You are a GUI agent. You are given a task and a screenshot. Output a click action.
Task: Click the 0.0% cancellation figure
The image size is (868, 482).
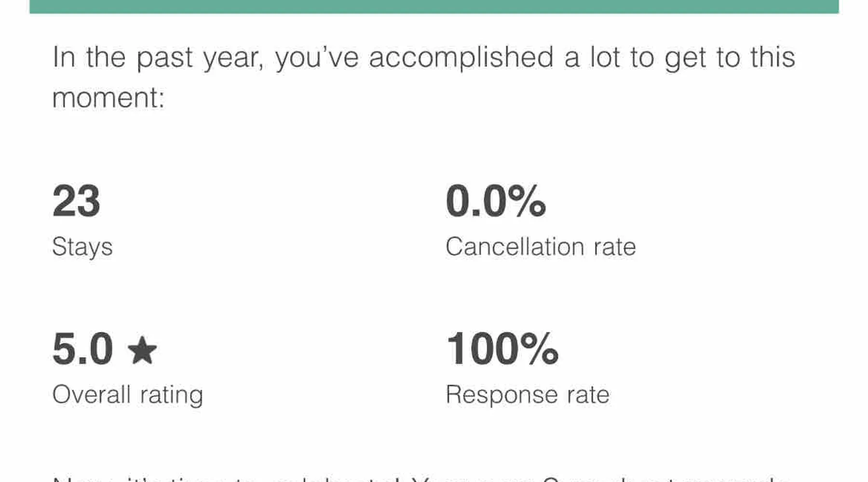496,201
